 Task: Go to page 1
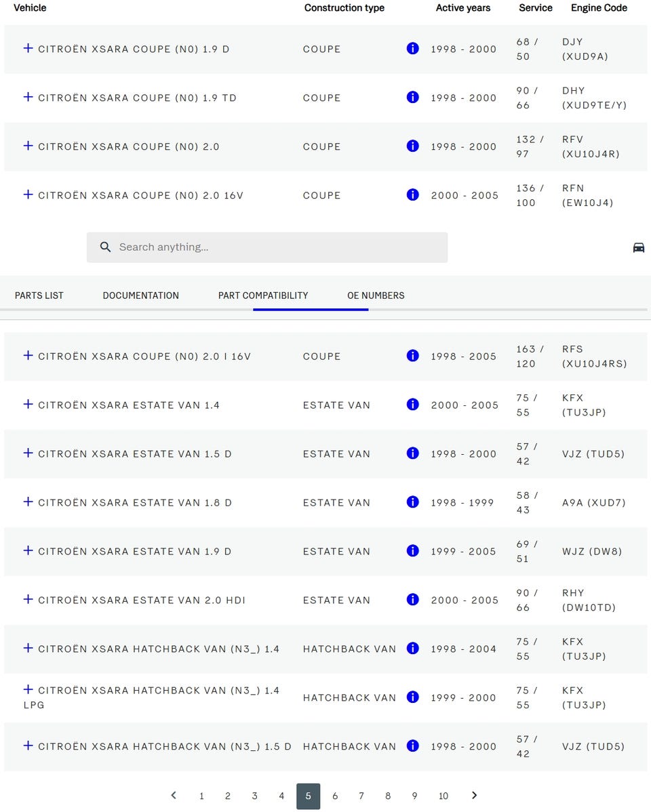201,796
